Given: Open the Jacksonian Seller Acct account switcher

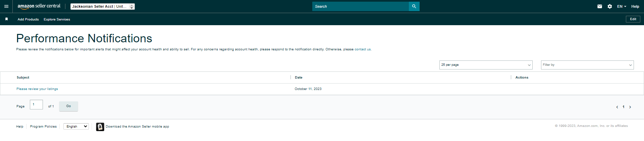Looking at the screenshot, I should pyautogui.click(x=103, y=6).
